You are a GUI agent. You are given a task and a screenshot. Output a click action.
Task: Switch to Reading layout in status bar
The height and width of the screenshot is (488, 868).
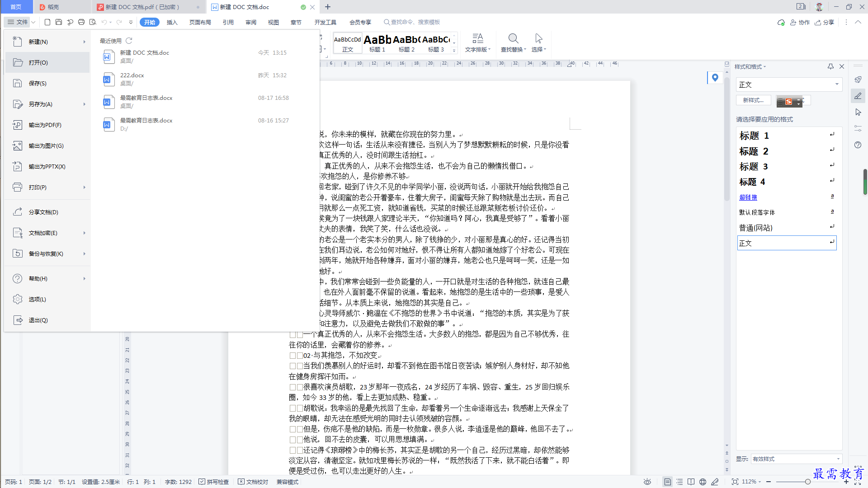point(691,482)
